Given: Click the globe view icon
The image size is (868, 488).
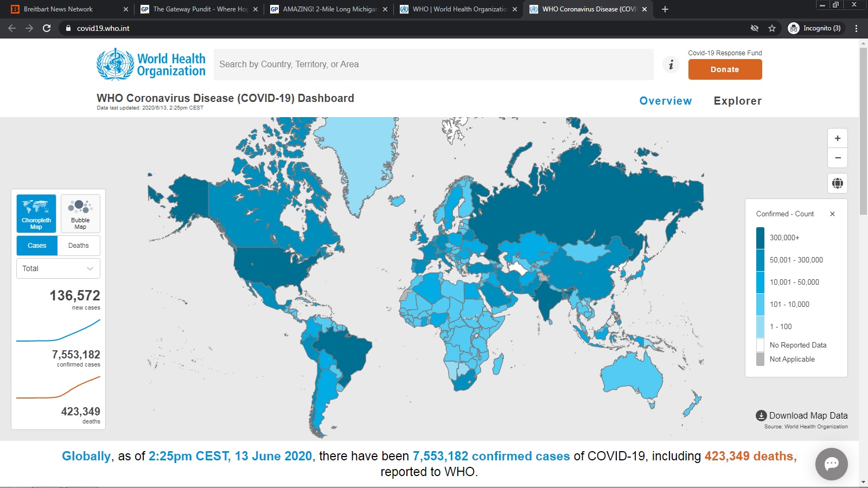Looking at the screenshot, I should coord(837,183).
